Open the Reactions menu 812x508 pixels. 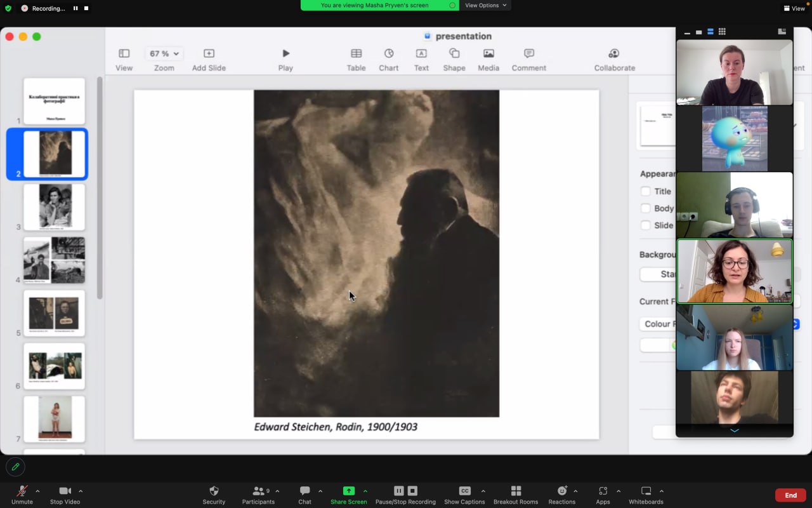click(x=561, y=491)
